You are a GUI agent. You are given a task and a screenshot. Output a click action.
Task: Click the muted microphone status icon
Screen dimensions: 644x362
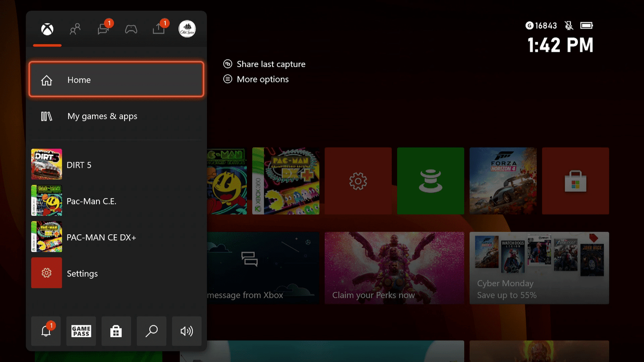569,26
